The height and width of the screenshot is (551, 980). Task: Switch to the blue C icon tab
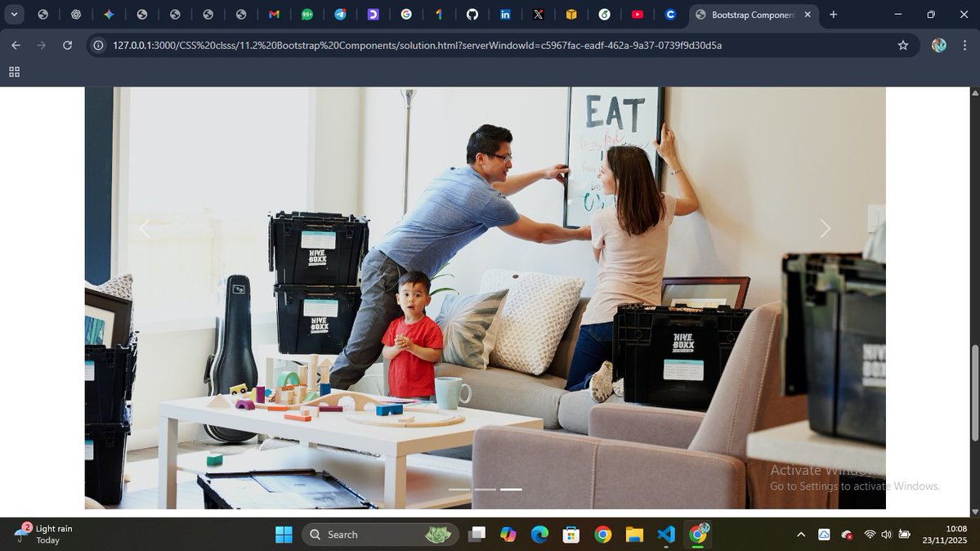tap(670, 15)
